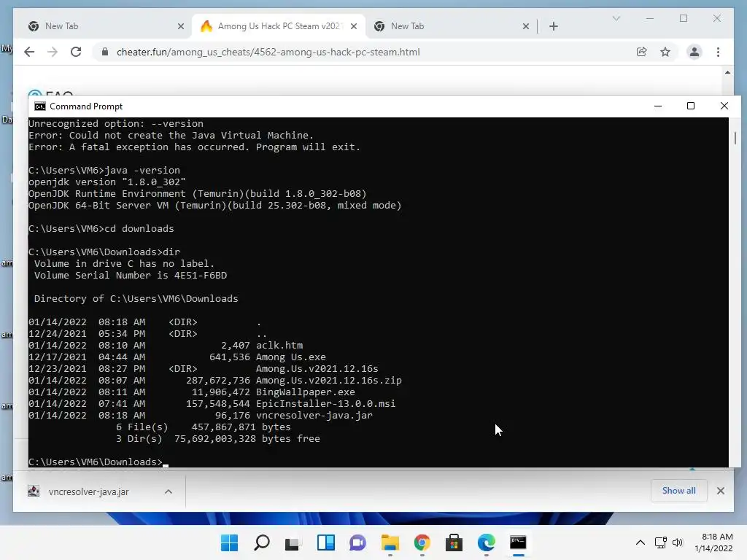747x560 pixels.
Task: Click '75,692,003,328 bytes free' text
Action: click(247, 438)
